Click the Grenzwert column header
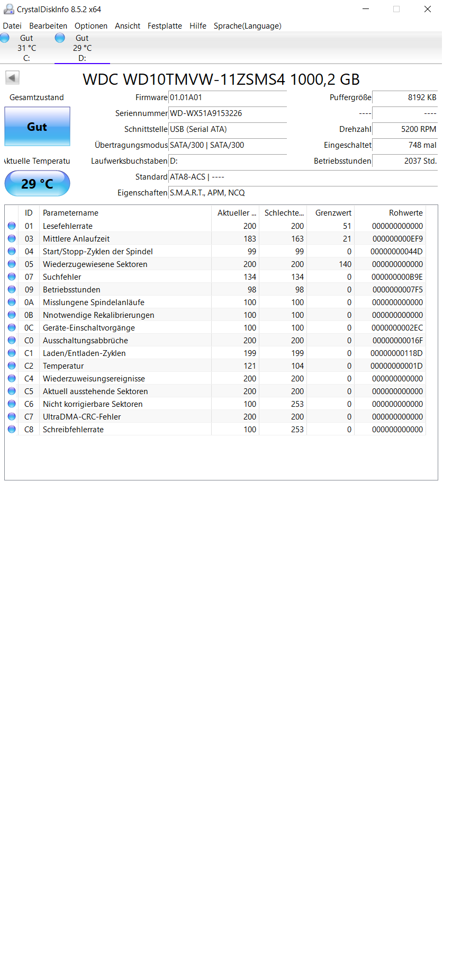 pos(330,212)
